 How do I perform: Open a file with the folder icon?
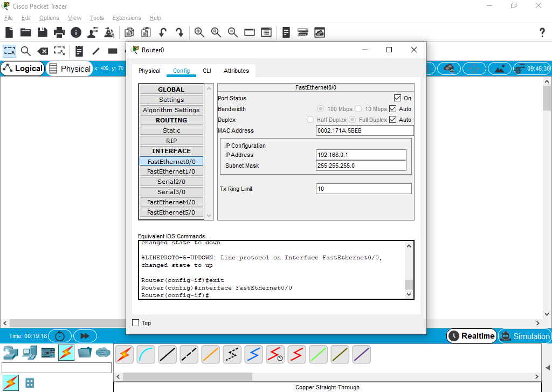(x=26, y=32)
